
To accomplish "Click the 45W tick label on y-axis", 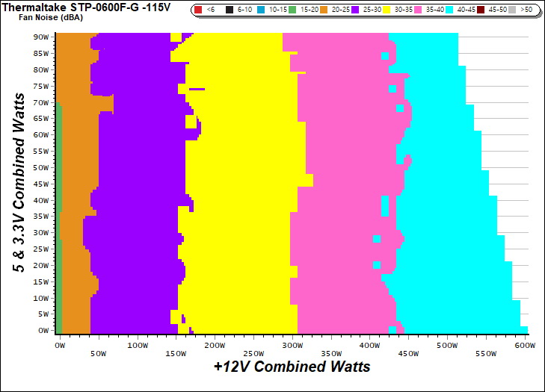I will coord(41,184).
